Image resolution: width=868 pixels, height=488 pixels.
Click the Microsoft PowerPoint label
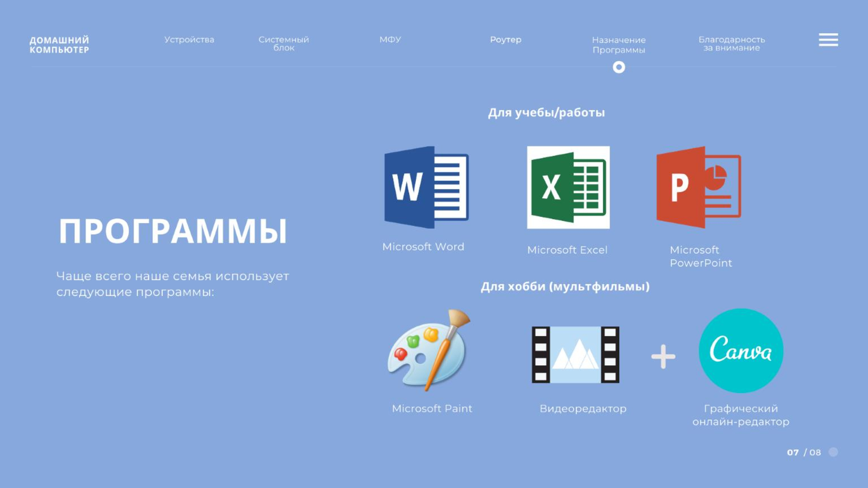click(x=701, y=256)
